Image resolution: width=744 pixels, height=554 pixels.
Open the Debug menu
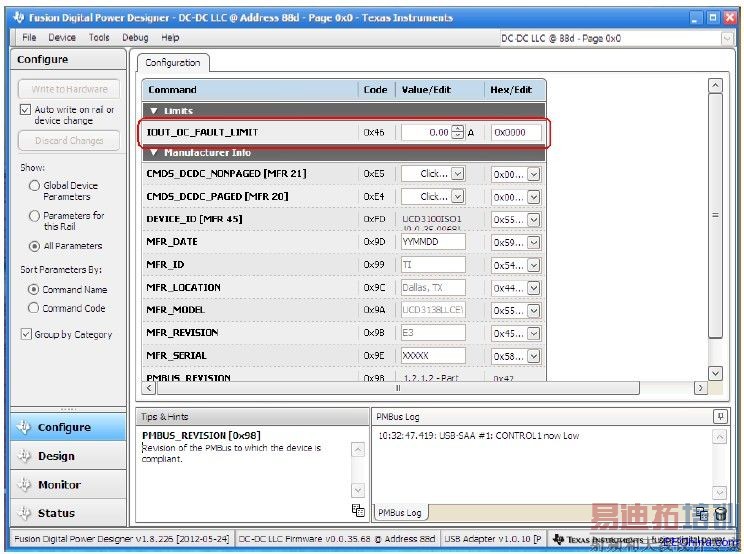pos(135,37)
